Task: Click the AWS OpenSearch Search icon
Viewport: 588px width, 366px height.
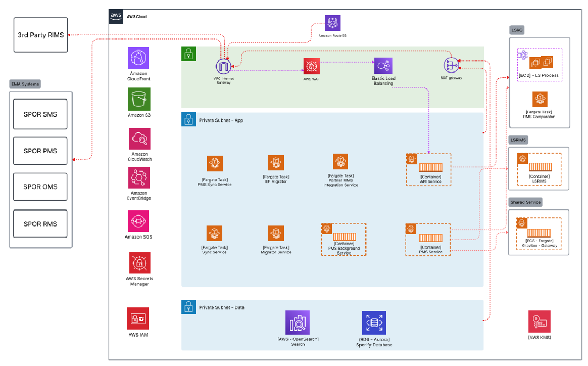Action: point(298,323)
